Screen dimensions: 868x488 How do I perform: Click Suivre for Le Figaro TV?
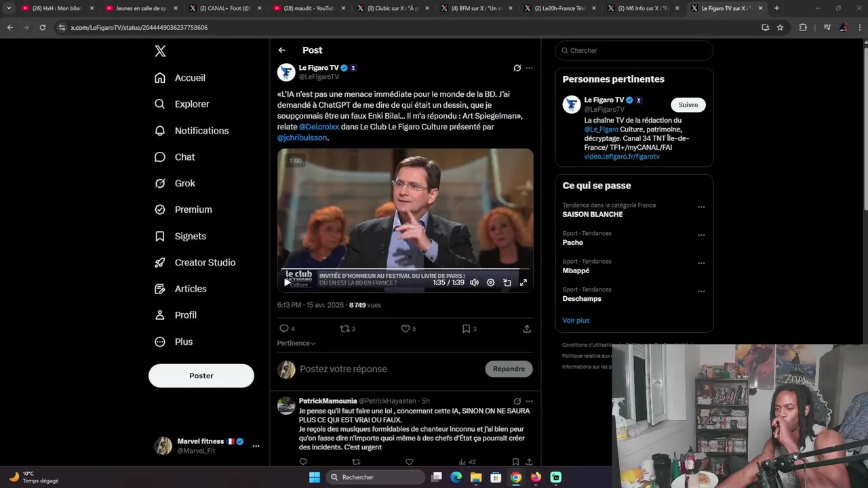[688, 105]
